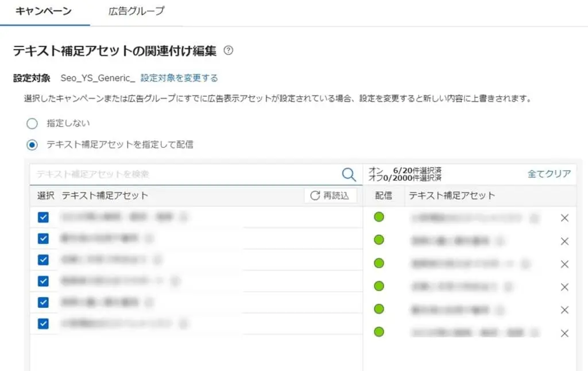This screenshot has height=371, width=588.
Task: Click the asset search input field
Action: 172,173
